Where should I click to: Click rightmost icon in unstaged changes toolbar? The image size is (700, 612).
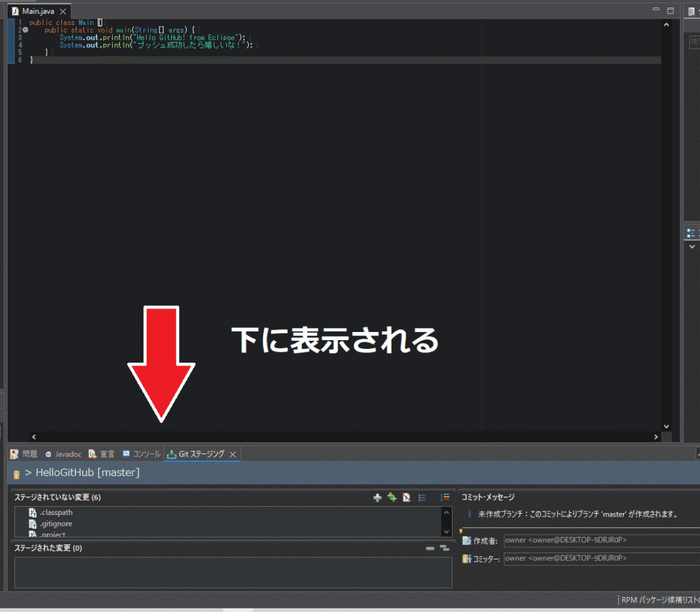[x=445, y=498]
